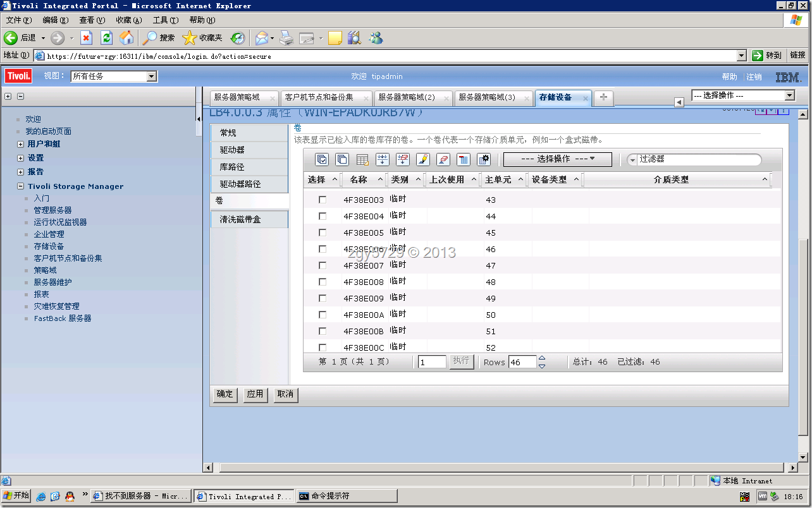
Task: Click the Show filter row icon
Action: click(x=383, y=159)
